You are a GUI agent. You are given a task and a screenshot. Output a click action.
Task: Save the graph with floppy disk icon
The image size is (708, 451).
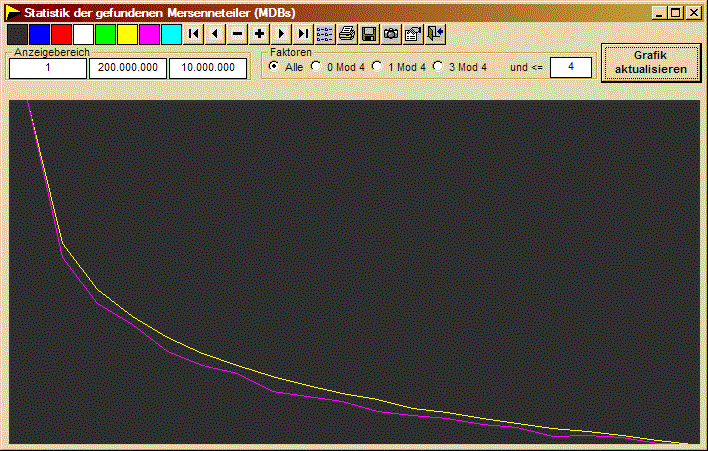click(x=369, y=34)
